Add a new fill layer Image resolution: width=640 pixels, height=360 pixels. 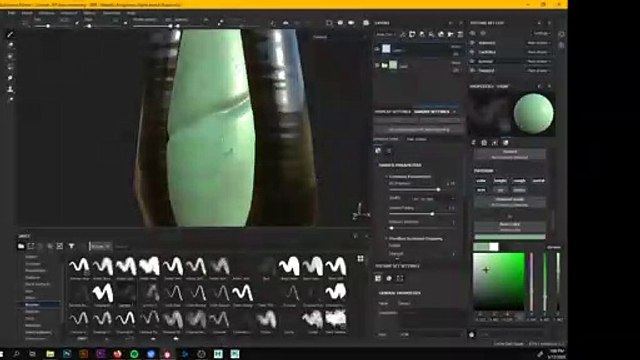click(x=431, y=35)
